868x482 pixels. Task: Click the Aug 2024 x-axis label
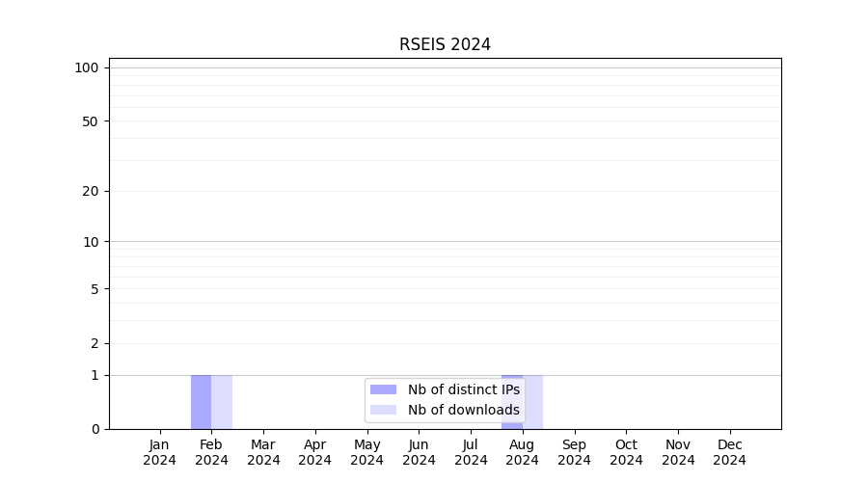point(523,452)
